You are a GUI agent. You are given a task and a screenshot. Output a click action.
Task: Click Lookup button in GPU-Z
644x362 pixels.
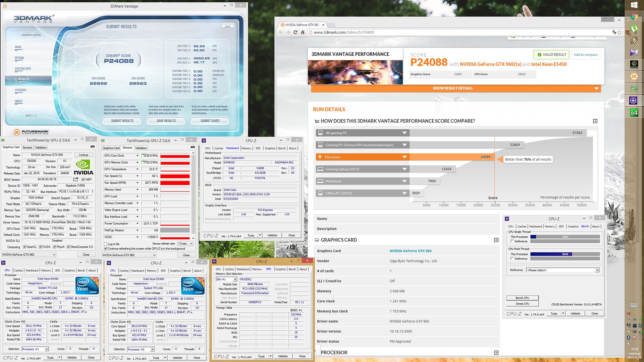tap(84, 155)
